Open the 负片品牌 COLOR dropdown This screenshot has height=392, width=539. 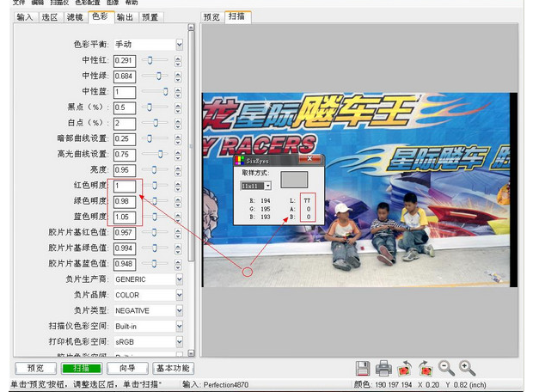point(179,295)
